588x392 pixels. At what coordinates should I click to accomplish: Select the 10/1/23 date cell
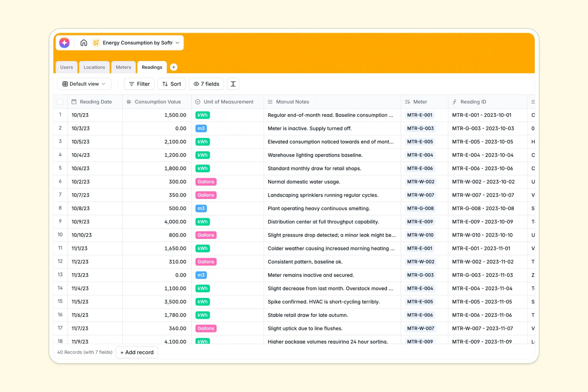coord(95,115)
